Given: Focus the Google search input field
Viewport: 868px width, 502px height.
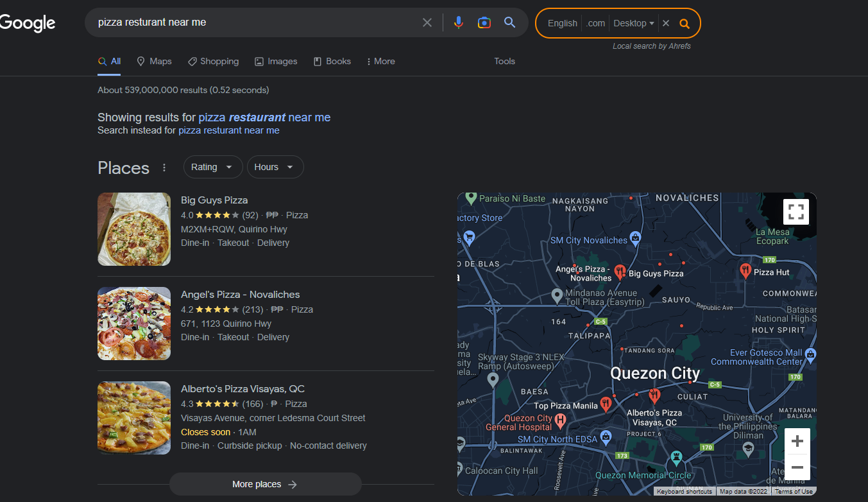Looking at the screenshot, I should pos(257,22).
